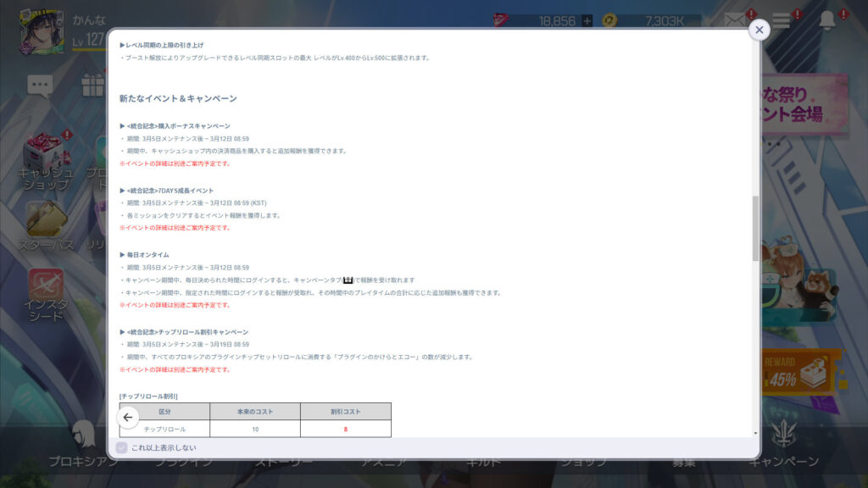Open the hamburger menu icon

coord(781,21)
